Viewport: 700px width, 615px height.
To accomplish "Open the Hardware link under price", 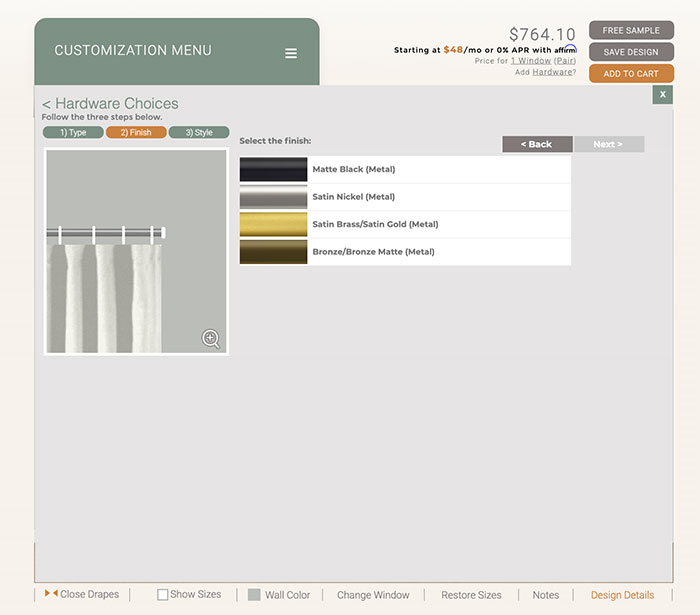I will click(552, 72).
